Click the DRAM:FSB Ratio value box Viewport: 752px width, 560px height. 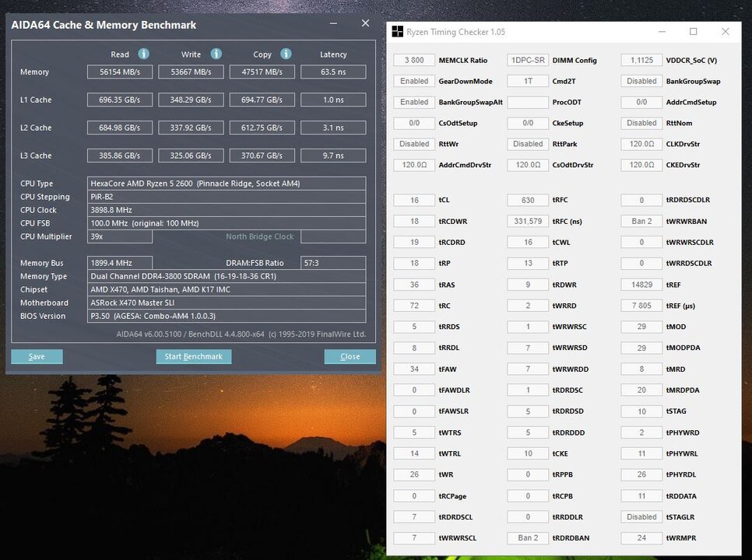[332, 263]
